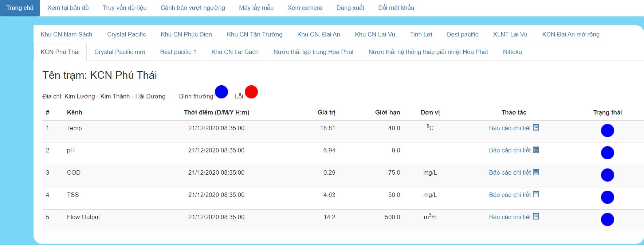This screenshot has height=245, width=644.
Task: Select the Xem camera menu item
Action: click(x=305, y=8)
